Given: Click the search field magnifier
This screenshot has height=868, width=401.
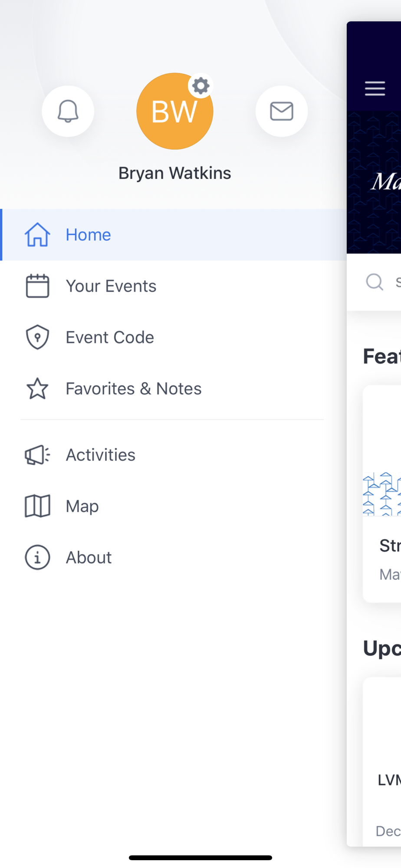Looking at the screenshot, I should click(x=375, y=282).
